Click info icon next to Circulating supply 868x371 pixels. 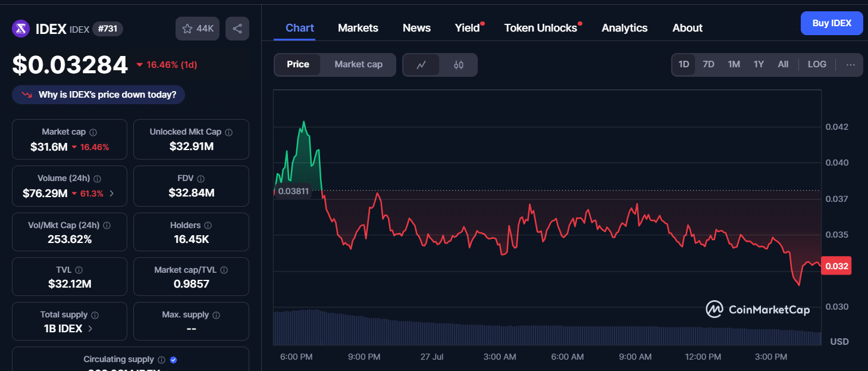(161, 360)
